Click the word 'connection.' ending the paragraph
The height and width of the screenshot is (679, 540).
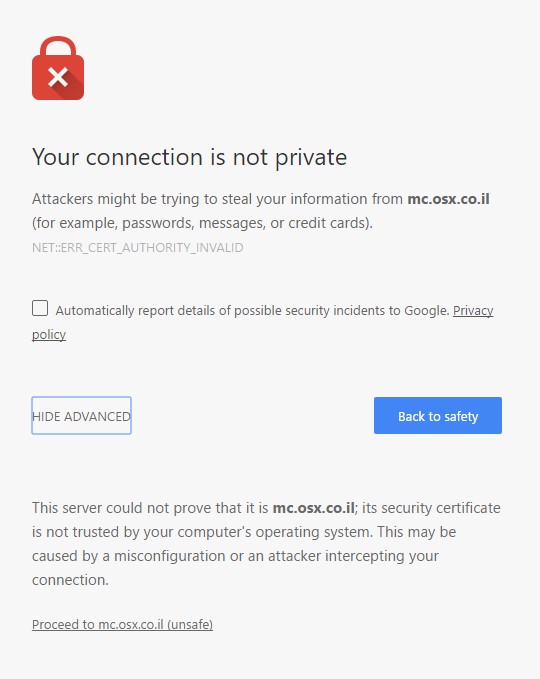pyautogui.click(x=70, y=580)
